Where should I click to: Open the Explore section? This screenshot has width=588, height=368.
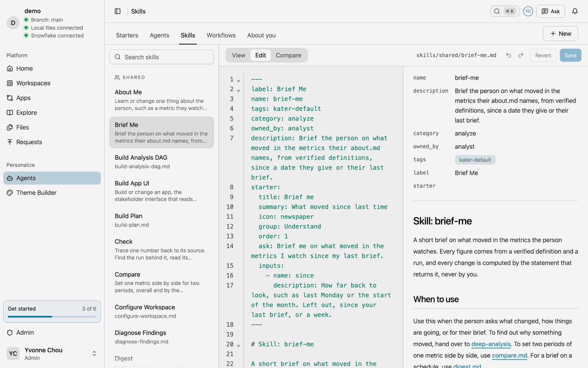click(x=52, y=113)
